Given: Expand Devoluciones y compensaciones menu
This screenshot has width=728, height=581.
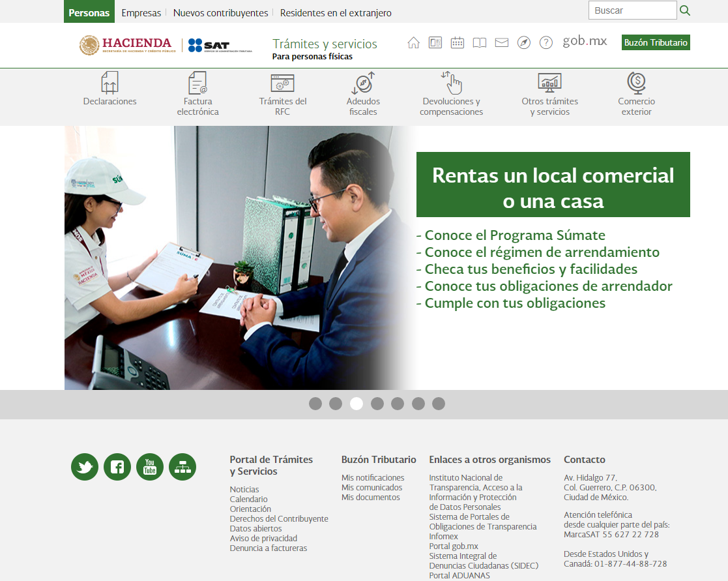Looking at the screenshot, I should (451, 95).
